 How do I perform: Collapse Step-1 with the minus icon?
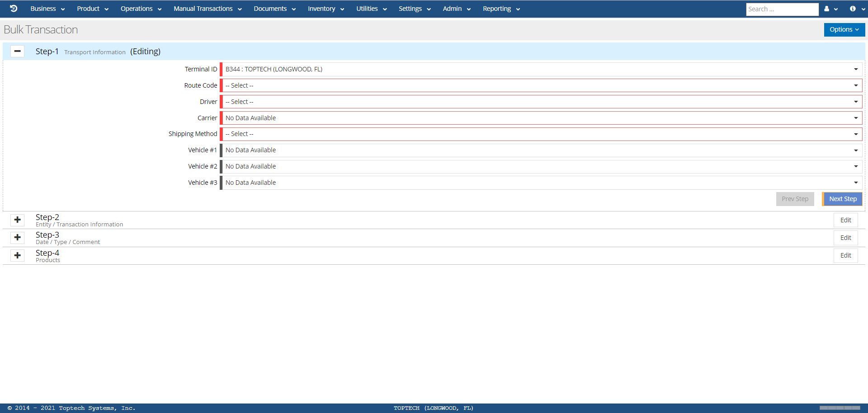(x=17, y=52)
